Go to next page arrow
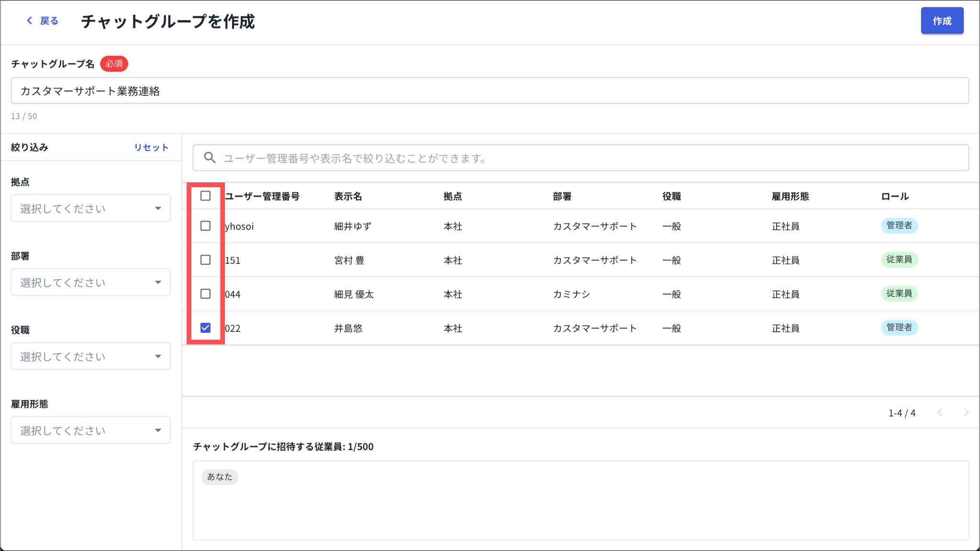 966,413
